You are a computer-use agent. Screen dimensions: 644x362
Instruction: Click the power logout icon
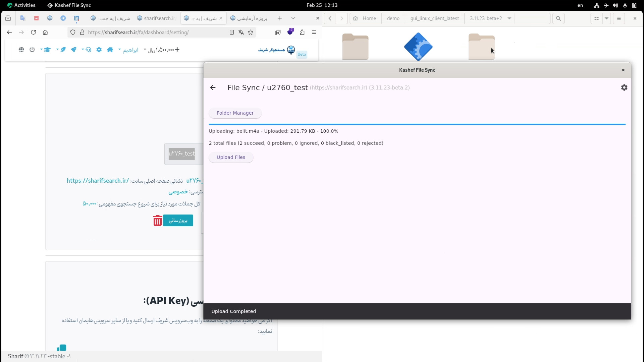(x=32, y=50)
